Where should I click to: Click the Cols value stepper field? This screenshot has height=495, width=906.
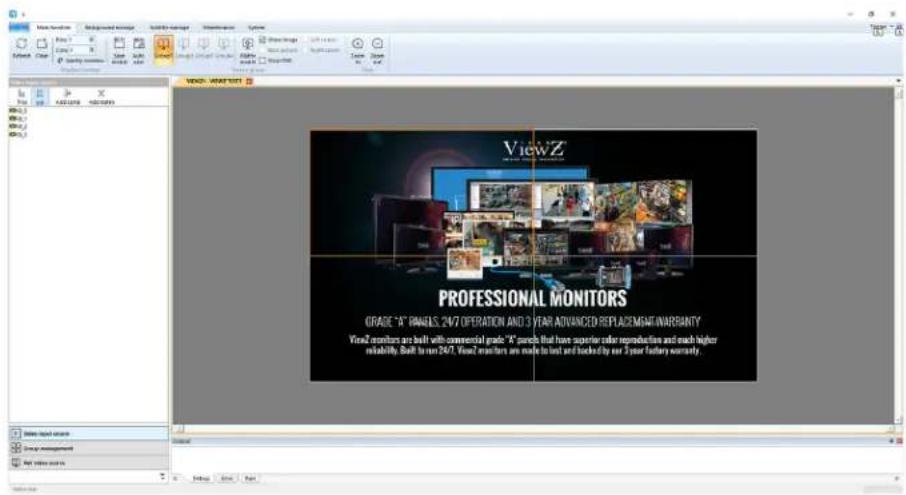point(83,50)
